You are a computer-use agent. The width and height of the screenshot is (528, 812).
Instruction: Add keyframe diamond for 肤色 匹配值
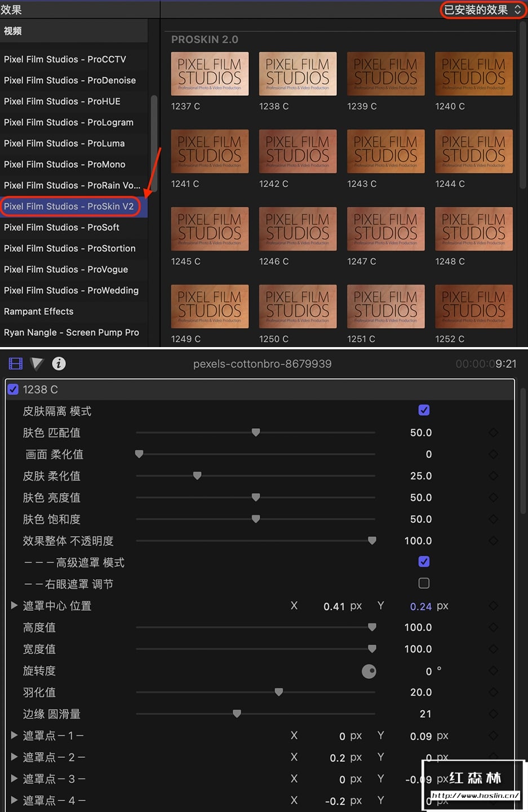pyautogui.click(x=494, y=433)
